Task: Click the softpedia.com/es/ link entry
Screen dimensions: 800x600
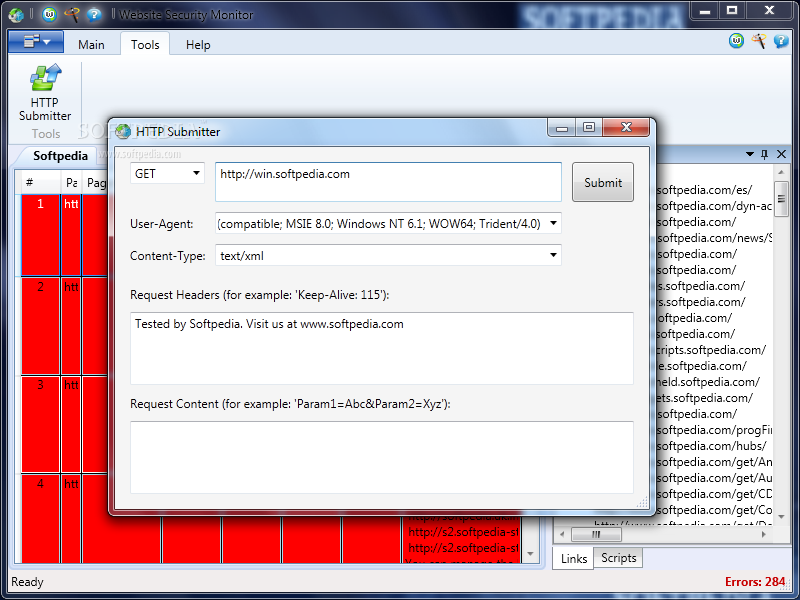Action: click(x=704, y=190)
